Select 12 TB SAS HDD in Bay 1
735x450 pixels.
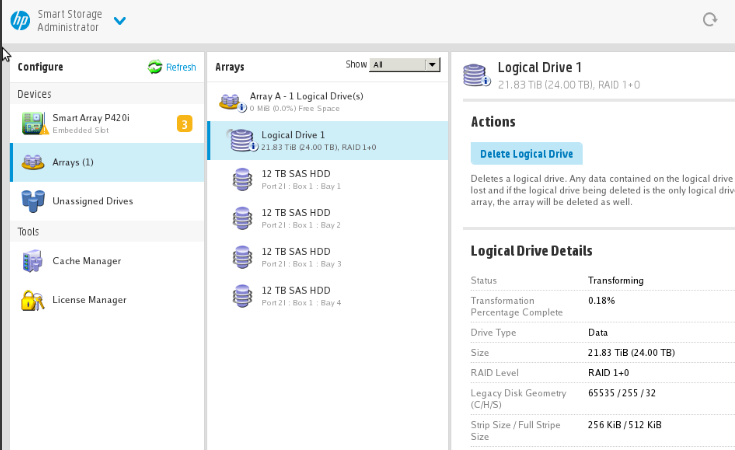(x=328, y=180)
